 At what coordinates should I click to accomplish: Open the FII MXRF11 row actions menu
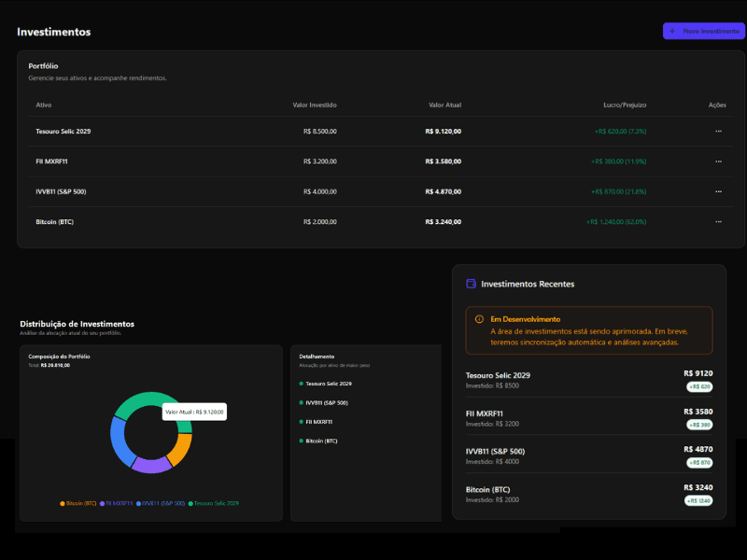(718, 161)
